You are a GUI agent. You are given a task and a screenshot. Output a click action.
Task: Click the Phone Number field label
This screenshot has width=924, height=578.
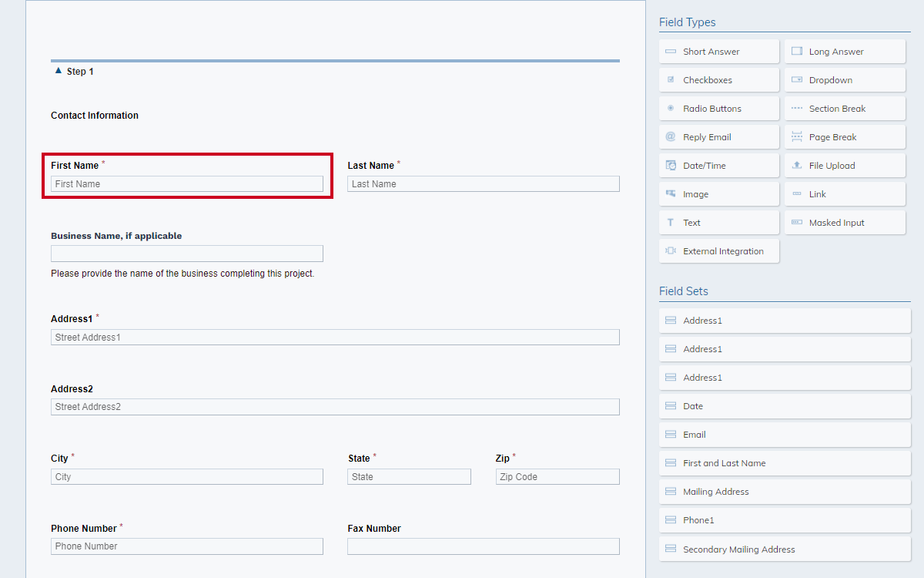pyautogui.click(x=84, y=529)
